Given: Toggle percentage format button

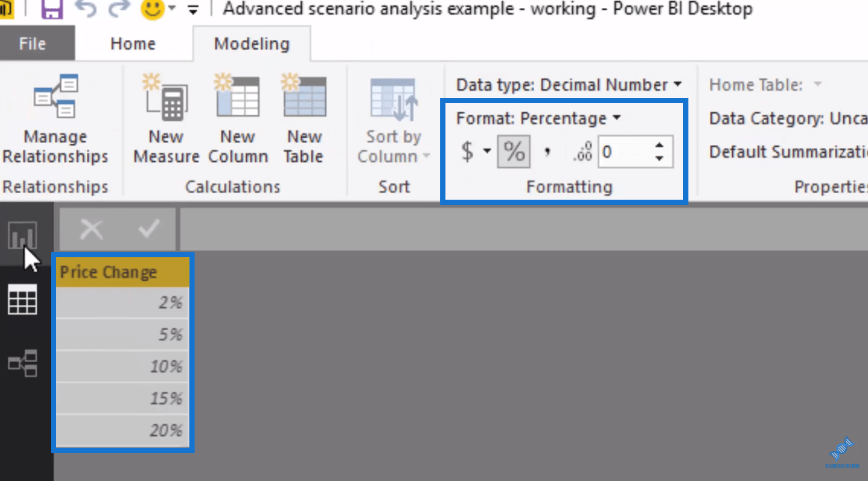Looking at the screenshot, I should (x=514, y=152).
